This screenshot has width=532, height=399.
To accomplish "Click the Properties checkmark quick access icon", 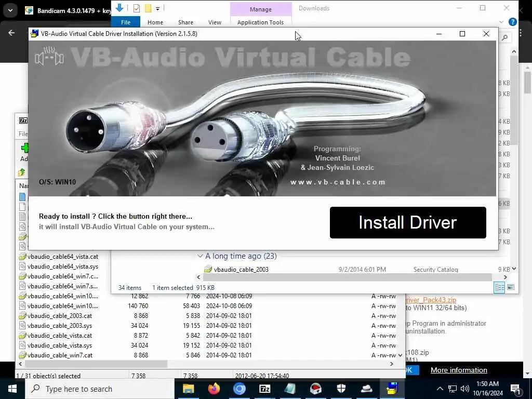I will pyautogui.click(x=137, y=8).
